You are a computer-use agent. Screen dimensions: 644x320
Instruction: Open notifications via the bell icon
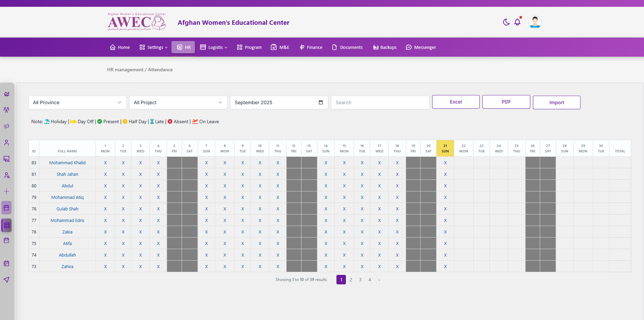517,22
